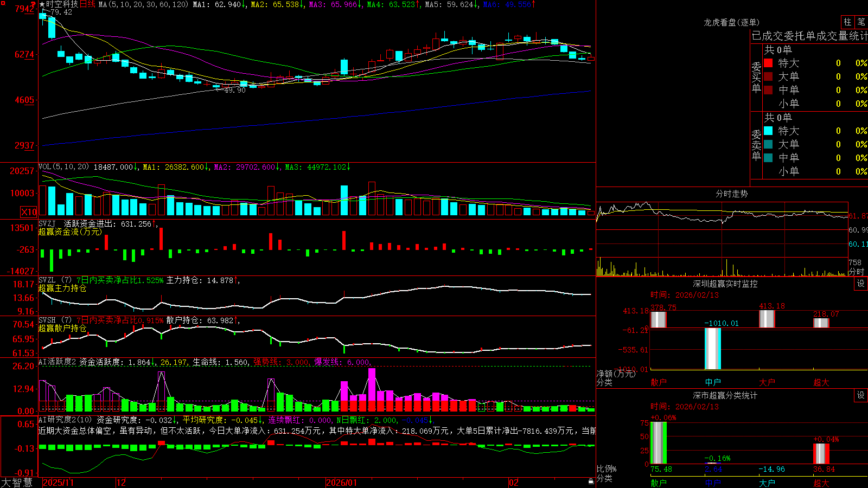Click 超大 category in 深圳超赢实时监控 chart
The width and height of the screenshot is (868, 488).
coord(821,382)
